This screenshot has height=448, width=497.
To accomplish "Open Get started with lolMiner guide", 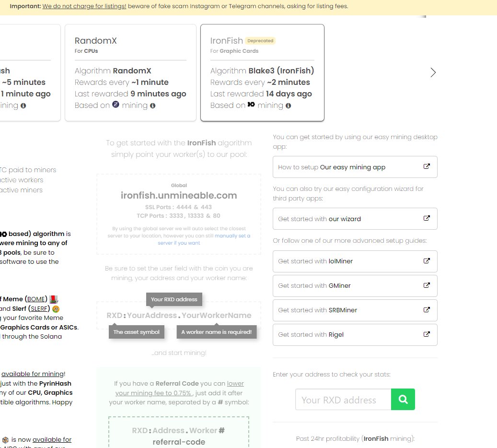I will pos(355,261).
